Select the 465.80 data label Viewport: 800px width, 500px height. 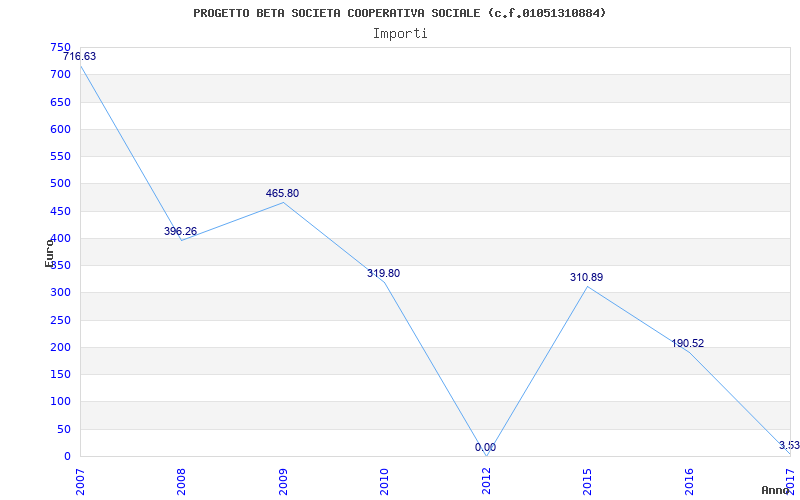(x=282, y=193)
